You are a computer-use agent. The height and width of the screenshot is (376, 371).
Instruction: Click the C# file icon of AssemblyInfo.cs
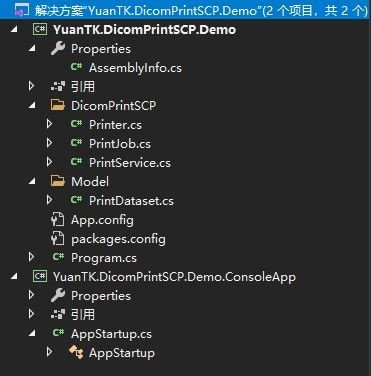pos(76,67)
